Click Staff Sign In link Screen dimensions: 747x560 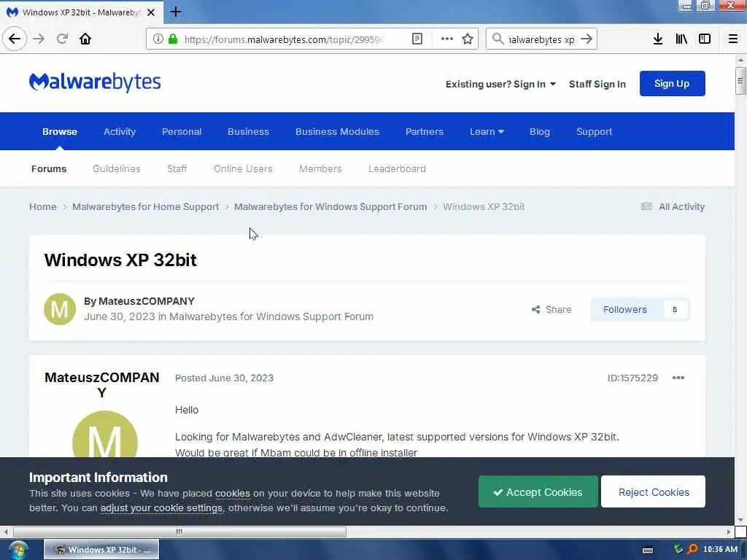[x=597, y=85]
